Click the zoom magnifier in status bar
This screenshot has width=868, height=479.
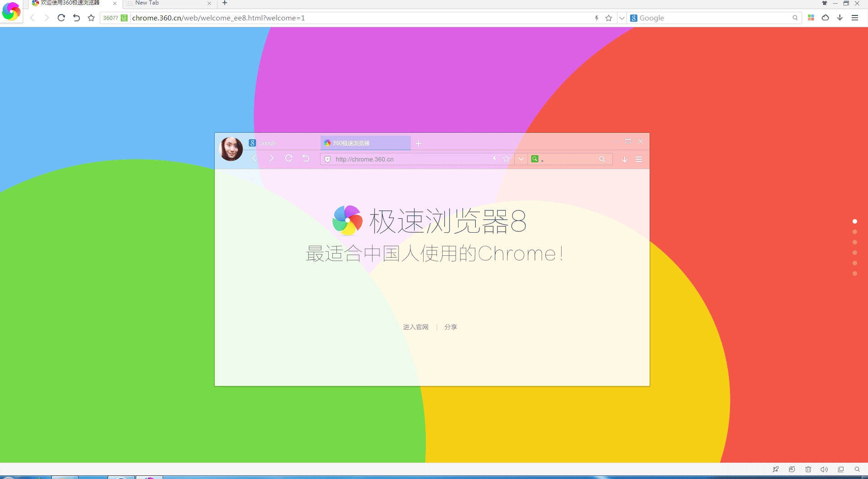(857, 469)
